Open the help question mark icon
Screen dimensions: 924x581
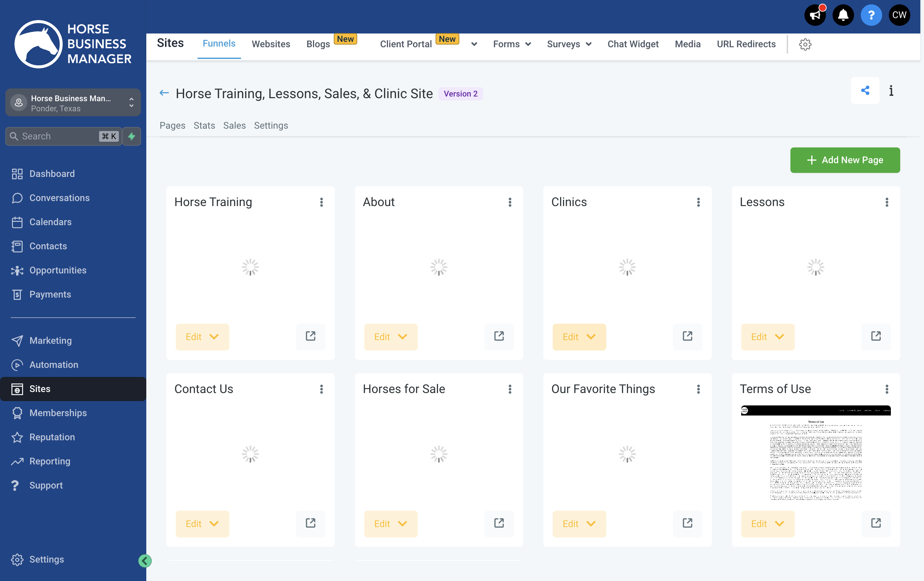tap(871, 15)
